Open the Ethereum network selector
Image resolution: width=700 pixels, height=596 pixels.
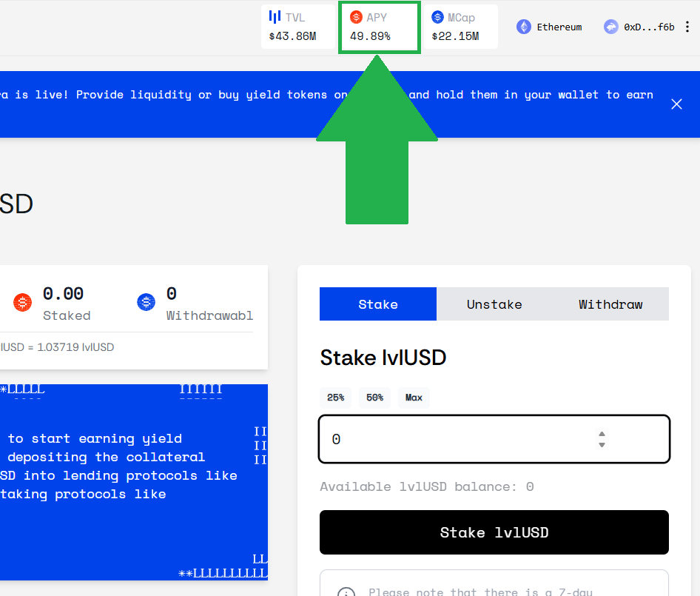point(549,27)
